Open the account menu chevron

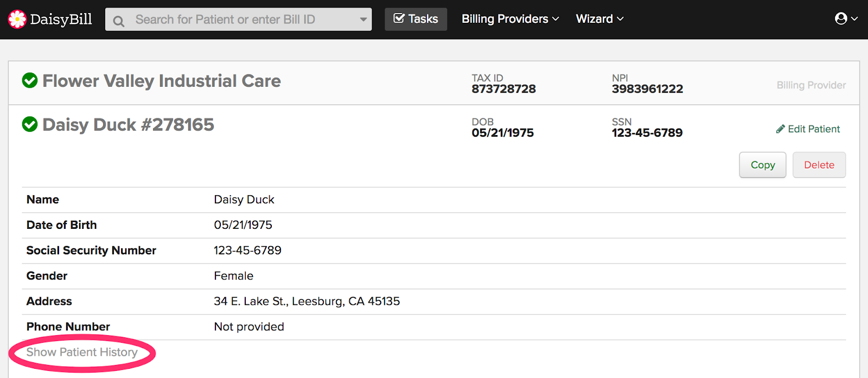[854, 19]
